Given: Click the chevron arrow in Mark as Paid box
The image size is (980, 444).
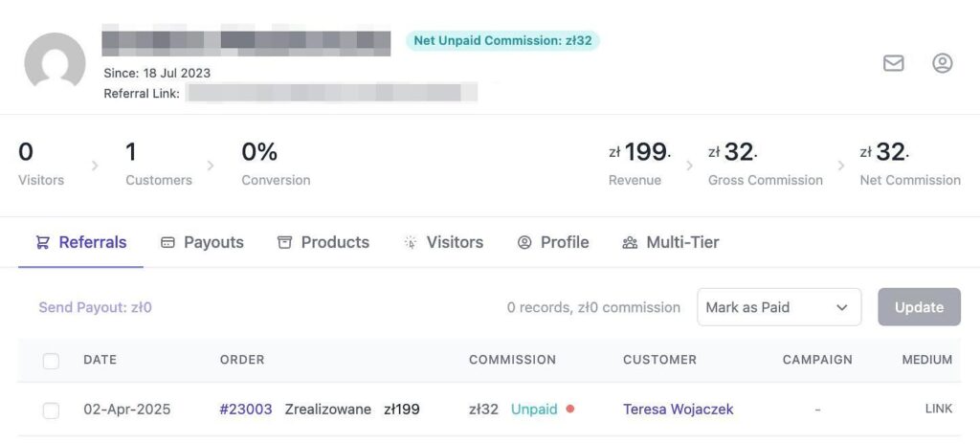Looking at the screenshot, I should 842,308.
